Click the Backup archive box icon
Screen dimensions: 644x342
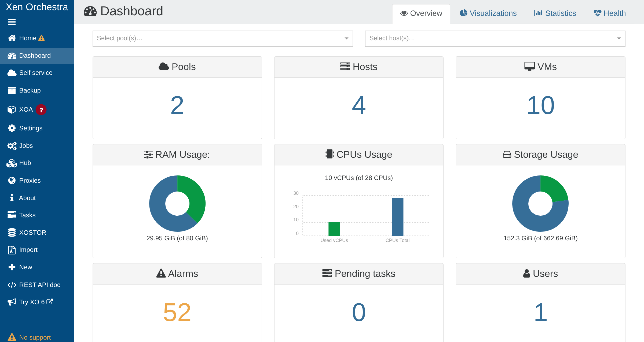pos(12,90)
